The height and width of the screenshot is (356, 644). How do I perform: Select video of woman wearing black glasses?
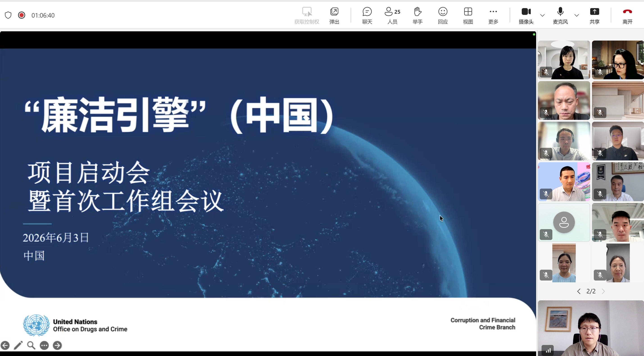click(x=618, y=60)
